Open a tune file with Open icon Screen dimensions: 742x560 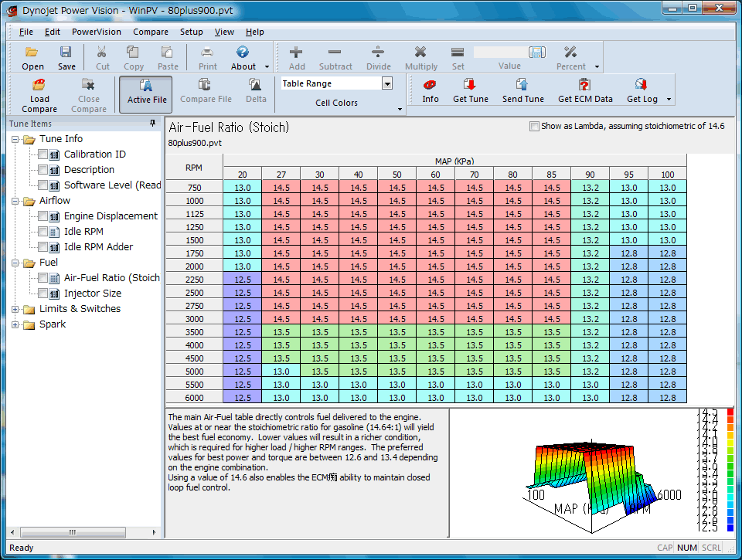pos(32,52)
